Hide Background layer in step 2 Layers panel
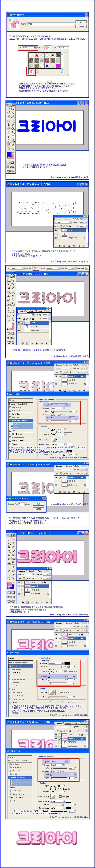The height and width of the screenshot is (868, 95). tap(56, 238)
